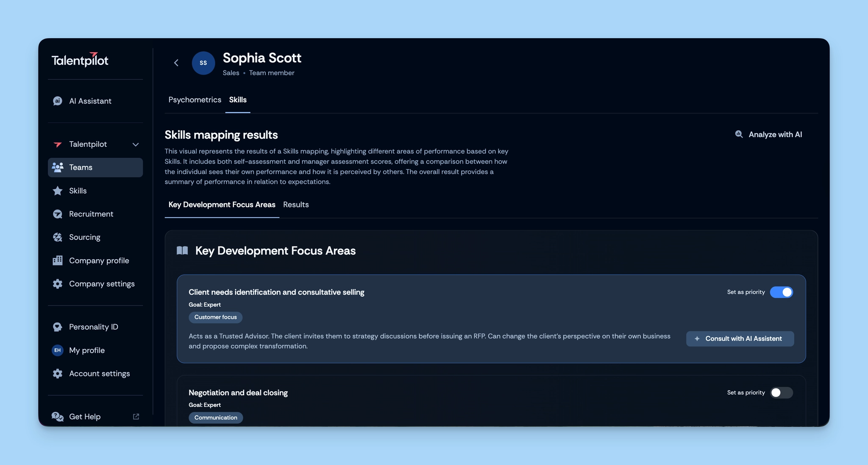Click the Skills star icon
The width and height of the screenshot is (868, 465).
coord(58,191)
